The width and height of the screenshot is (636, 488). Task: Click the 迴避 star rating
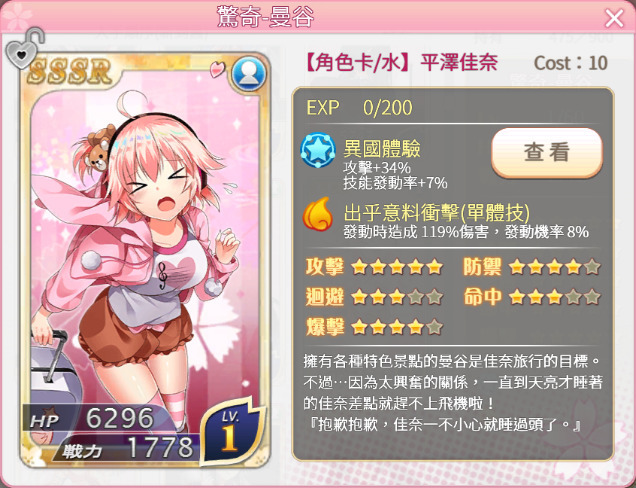point(397,297)
